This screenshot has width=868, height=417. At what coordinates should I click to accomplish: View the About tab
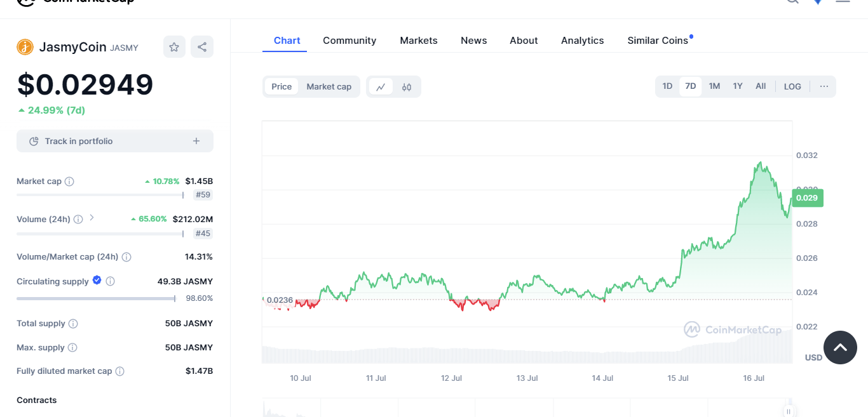524,41
